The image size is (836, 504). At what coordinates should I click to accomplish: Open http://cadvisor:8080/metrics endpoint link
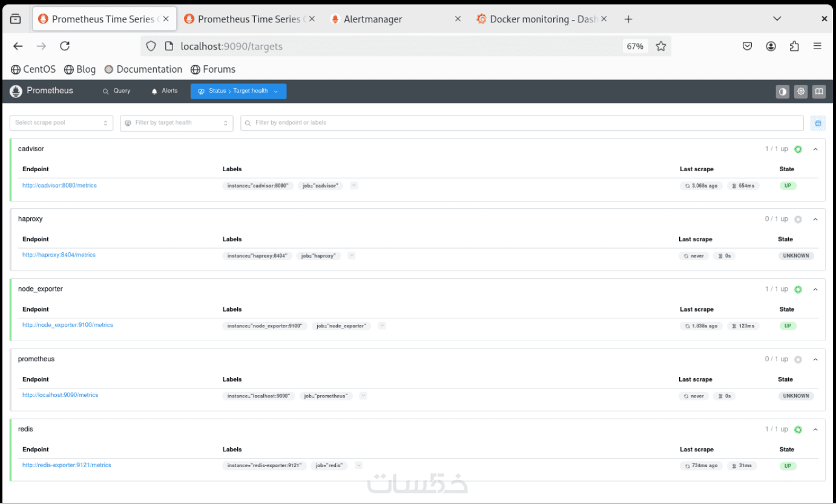[59, 186]
